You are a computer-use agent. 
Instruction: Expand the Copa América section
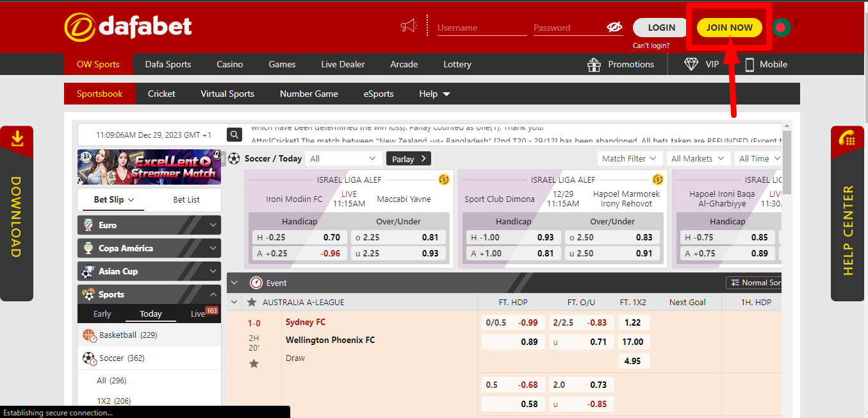pyautogui.click(x=213, y=248)
